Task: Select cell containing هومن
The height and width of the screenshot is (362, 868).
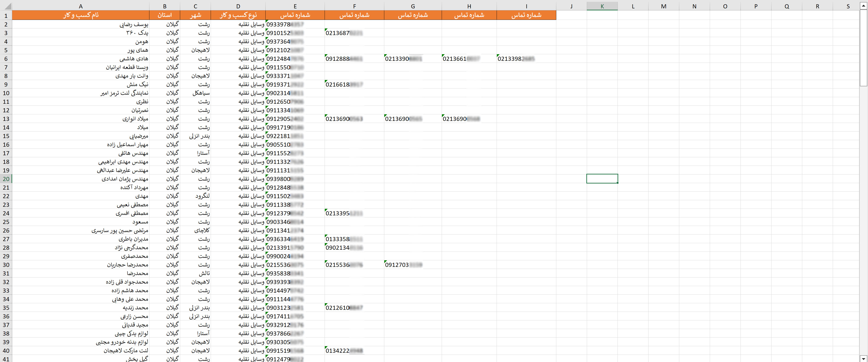Action: [80, 41]
